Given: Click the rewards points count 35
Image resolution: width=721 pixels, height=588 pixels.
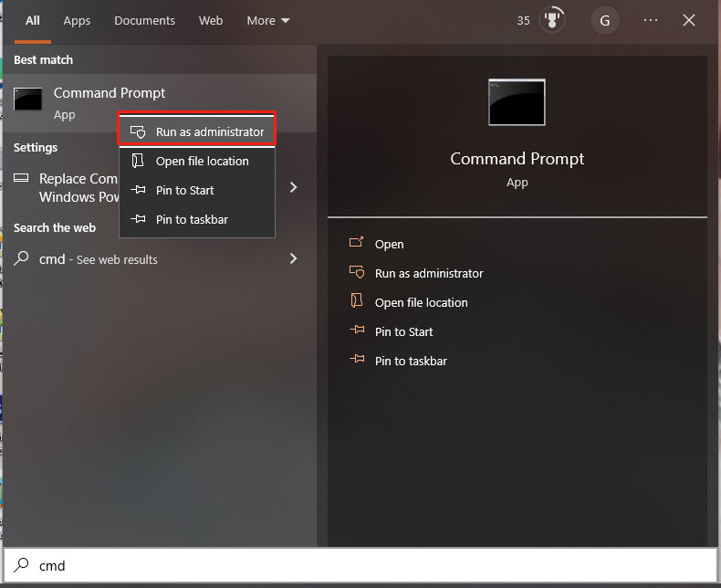Looking at the screenshot, I should [x=523, y=21].
